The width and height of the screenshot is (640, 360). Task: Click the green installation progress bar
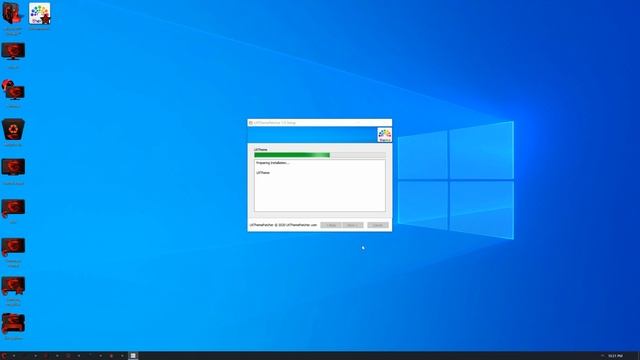point(320,155)
